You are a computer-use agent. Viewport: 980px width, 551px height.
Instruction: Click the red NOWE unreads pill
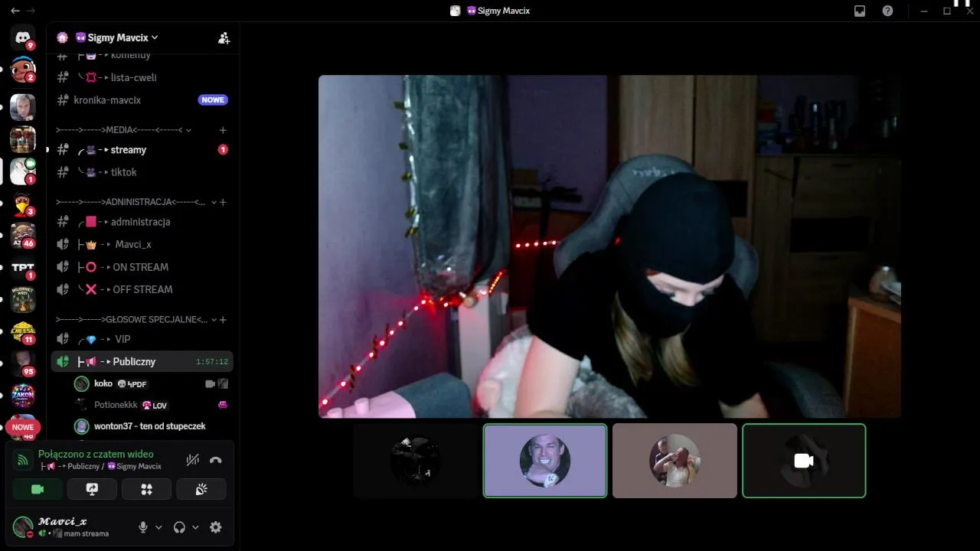pos(23,427)
